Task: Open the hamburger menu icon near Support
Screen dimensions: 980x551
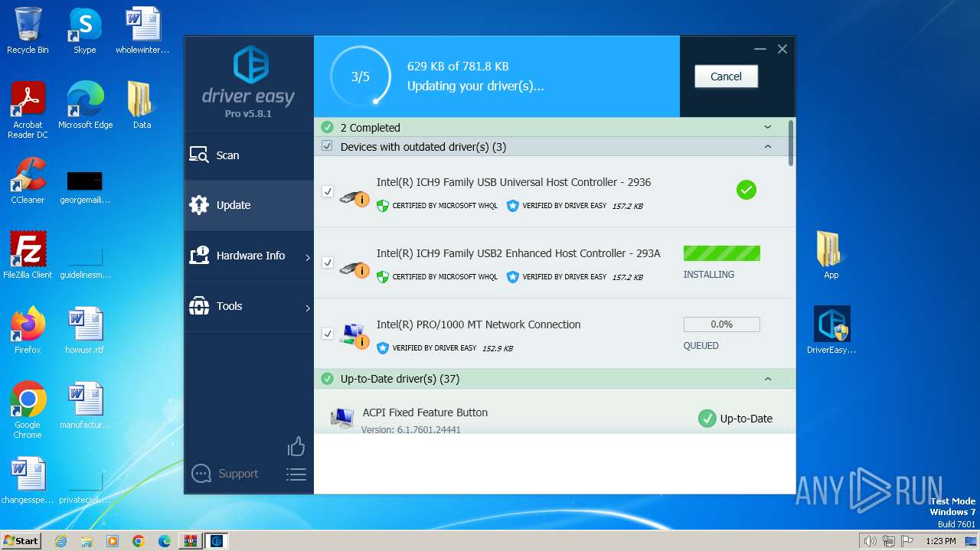Action: [x=296, y=474]
